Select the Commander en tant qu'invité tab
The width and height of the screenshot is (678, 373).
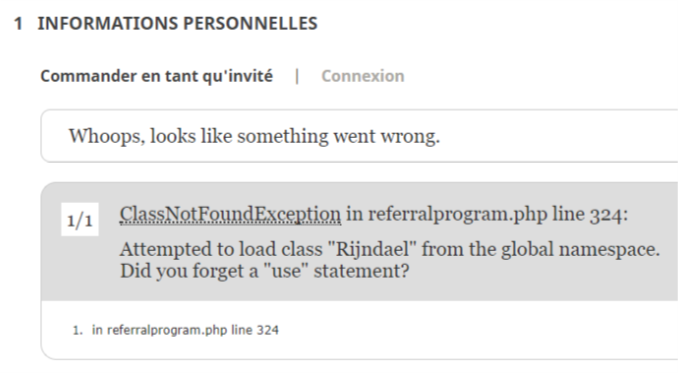point(157,76)
